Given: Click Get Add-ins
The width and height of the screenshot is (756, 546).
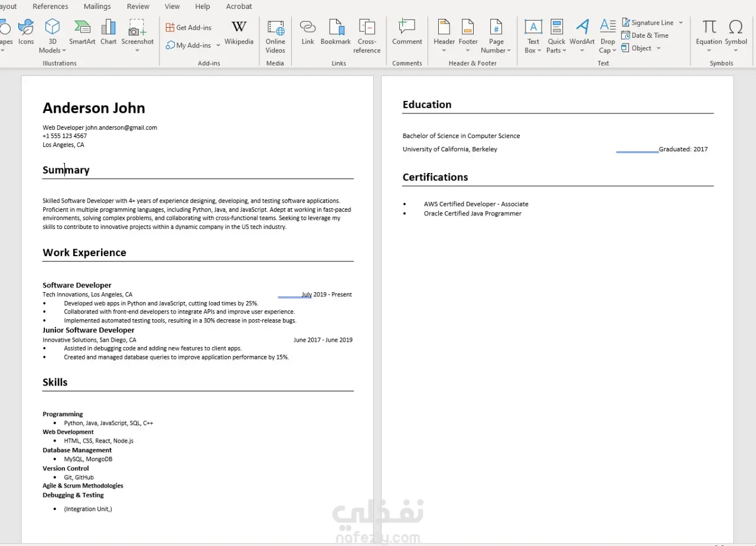Looking at the screenshot, I should [188, 27].
